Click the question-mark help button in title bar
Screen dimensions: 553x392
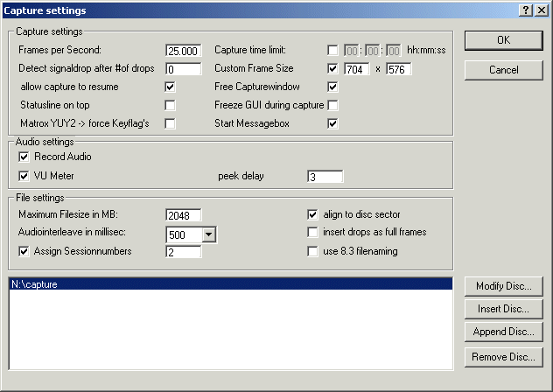pyautogui.click(x=526, y=10)
